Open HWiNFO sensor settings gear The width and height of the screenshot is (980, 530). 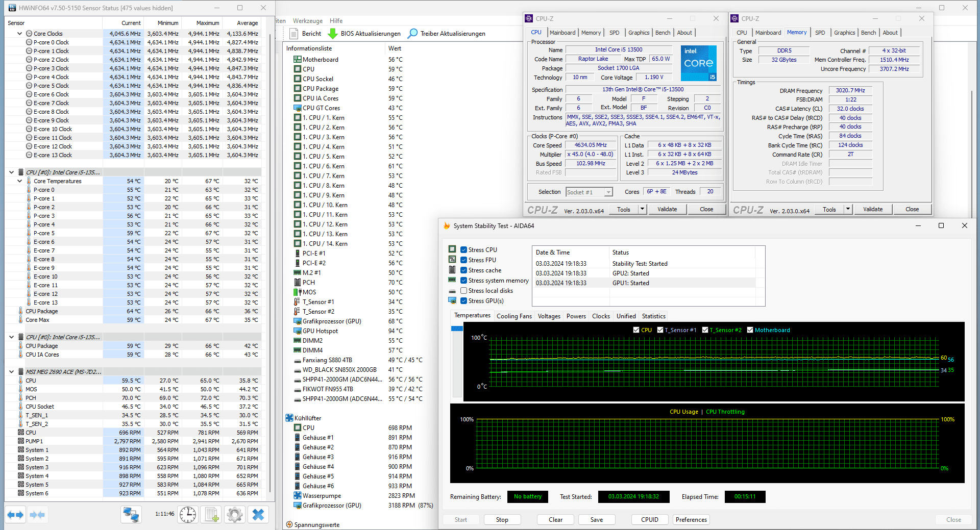coord(235,515)
